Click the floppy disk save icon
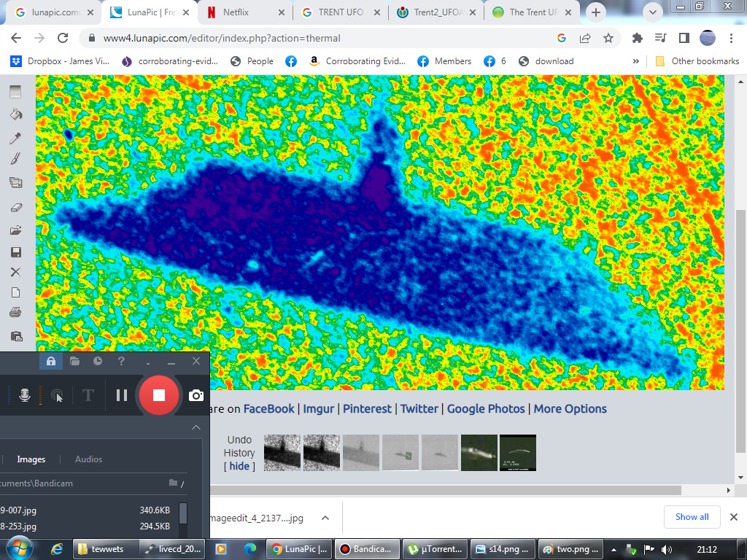Image resolution: width=747 pixels, height=560 pixels. point(15,252)
